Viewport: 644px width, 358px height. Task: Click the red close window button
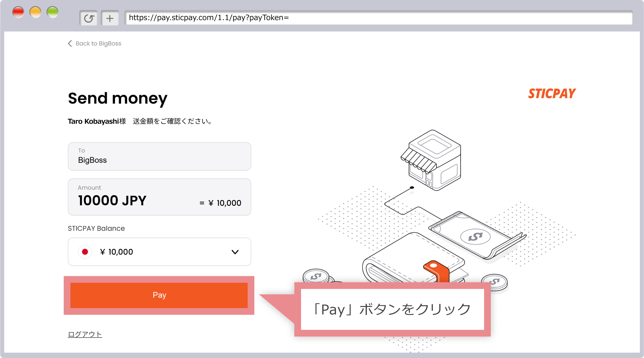click(18, 12)
